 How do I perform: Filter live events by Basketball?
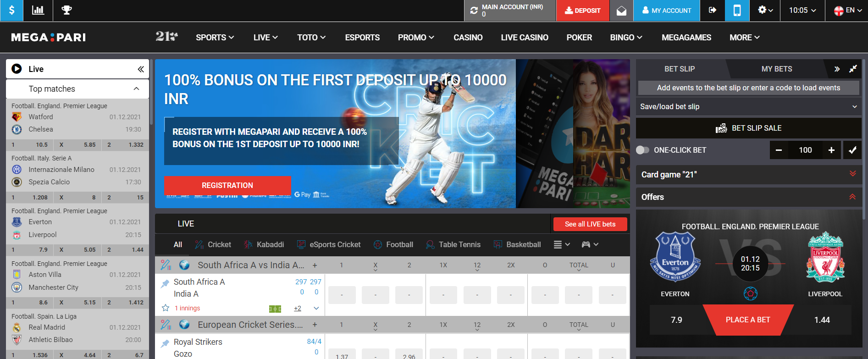[517, 245]
